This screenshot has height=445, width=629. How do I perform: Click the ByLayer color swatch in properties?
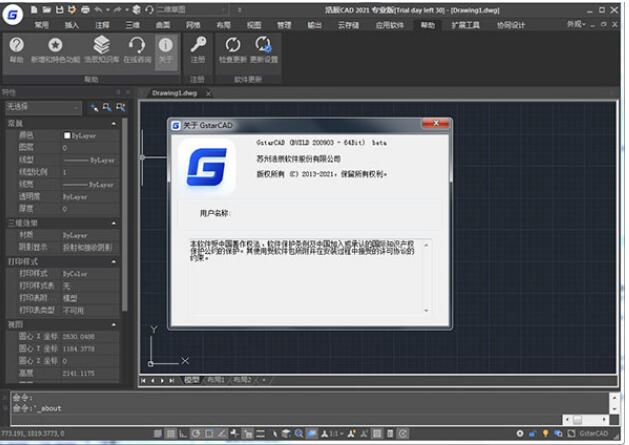pos(67,136)
